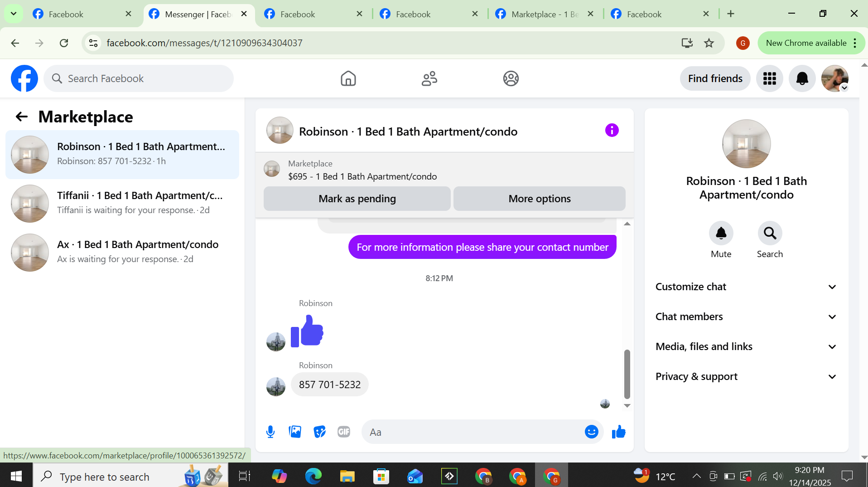Open the Facebook menu grid icon
Viewport: 868px width, 487px height.
tap(769, 78)
